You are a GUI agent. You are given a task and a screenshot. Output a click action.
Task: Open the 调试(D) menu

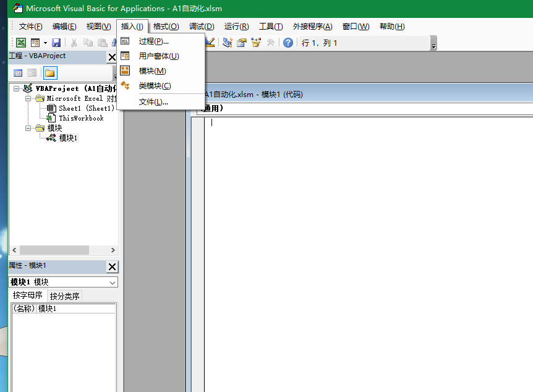coord(202,27)
